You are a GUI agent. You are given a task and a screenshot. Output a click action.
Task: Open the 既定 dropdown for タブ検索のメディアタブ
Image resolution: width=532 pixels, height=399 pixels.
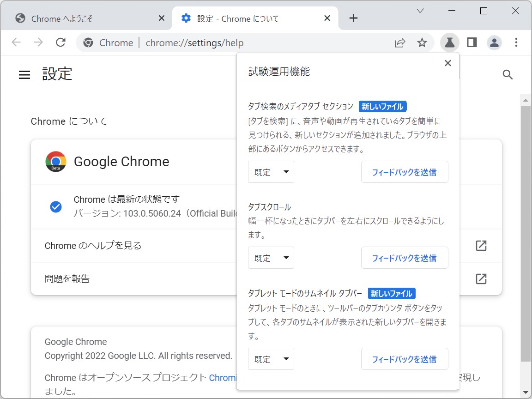click(271, 172)
